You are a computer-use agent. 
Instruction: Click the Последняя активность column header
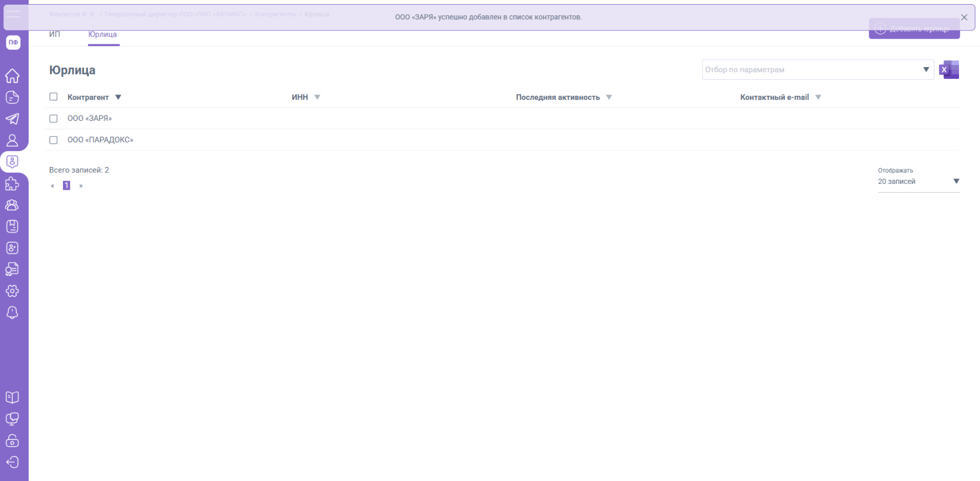click(558, 97)
